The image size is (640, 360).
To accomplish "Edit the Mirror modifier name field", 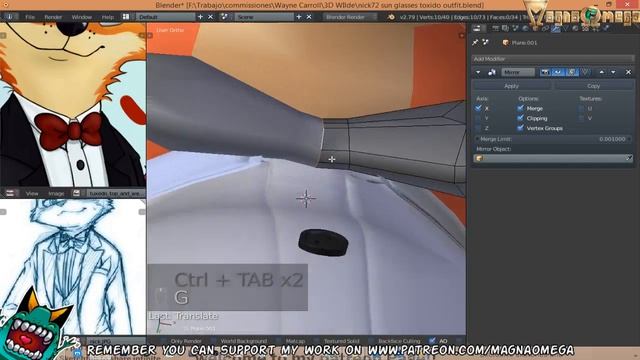I will click(518, 72).
